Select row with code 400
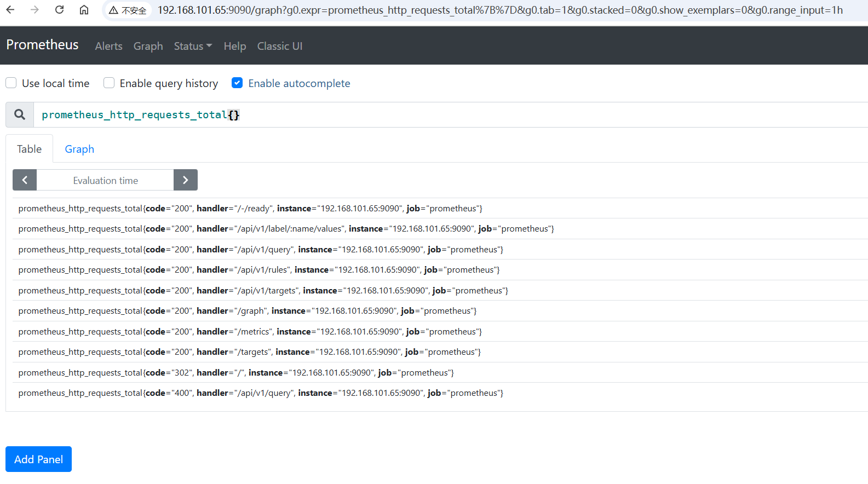Screen dimensions: 868x484 (x=440, y=393)
